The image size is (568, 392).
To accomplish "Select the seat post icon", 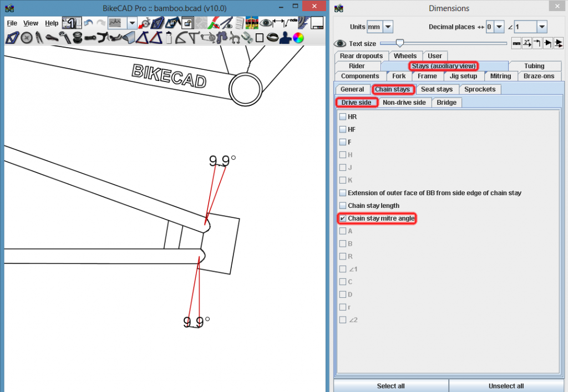I will (x=65, y=38).
